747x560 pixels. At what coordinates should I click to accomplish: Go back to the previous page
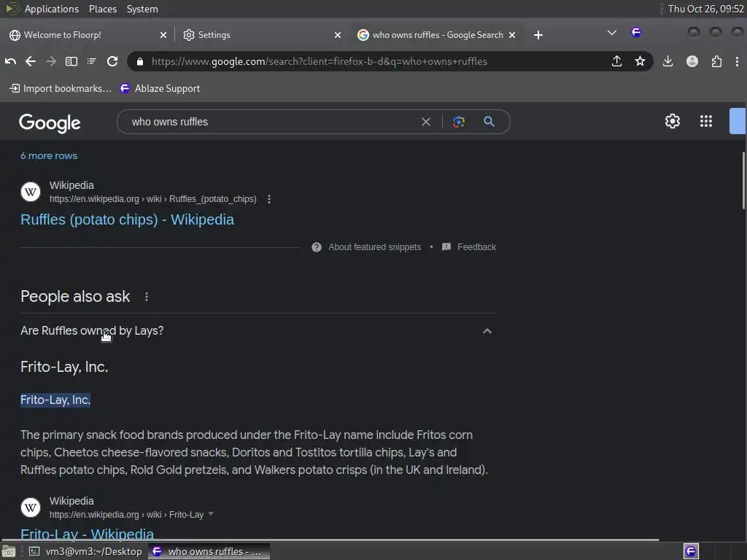(x=31, y=61)
